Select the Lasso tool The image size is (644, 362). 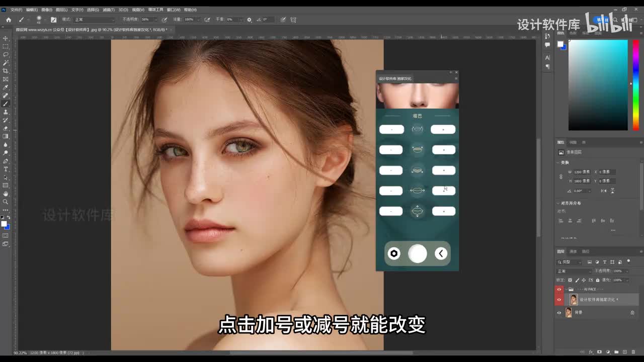[x=6, y=54]
